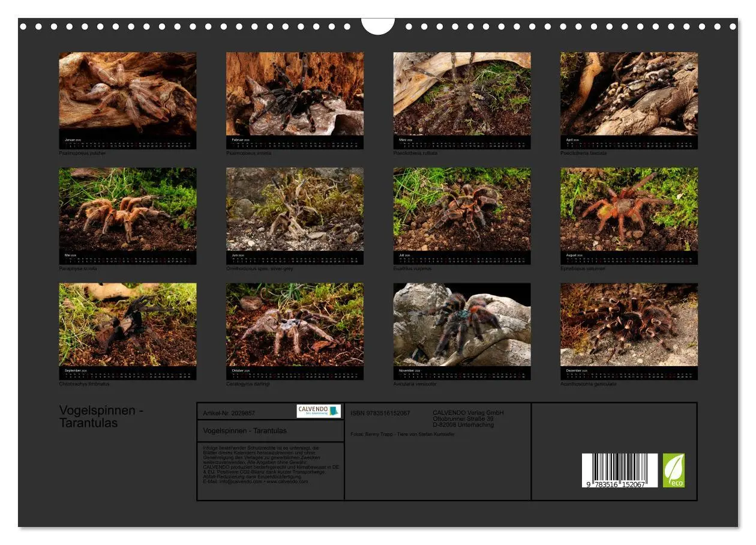The height and width of the screenshot is (545, 756).
Task: Open the Mai month calendar date row
Action: 128,260
